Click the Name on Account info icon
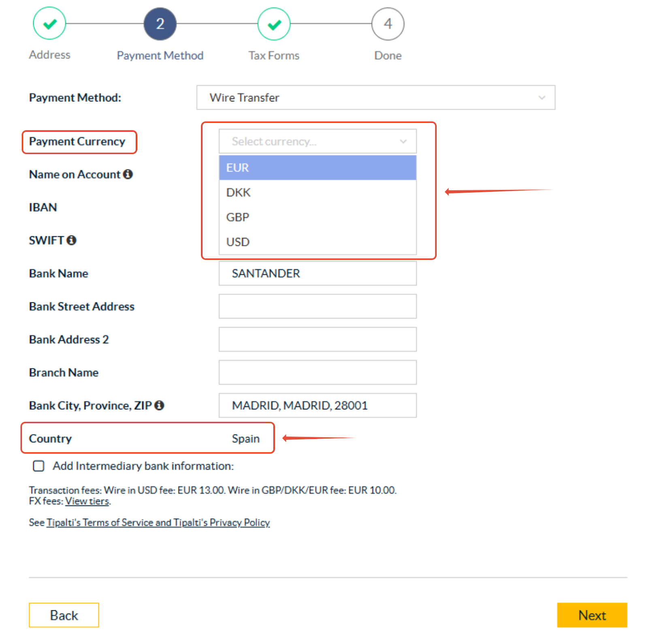 click(128, 174)
